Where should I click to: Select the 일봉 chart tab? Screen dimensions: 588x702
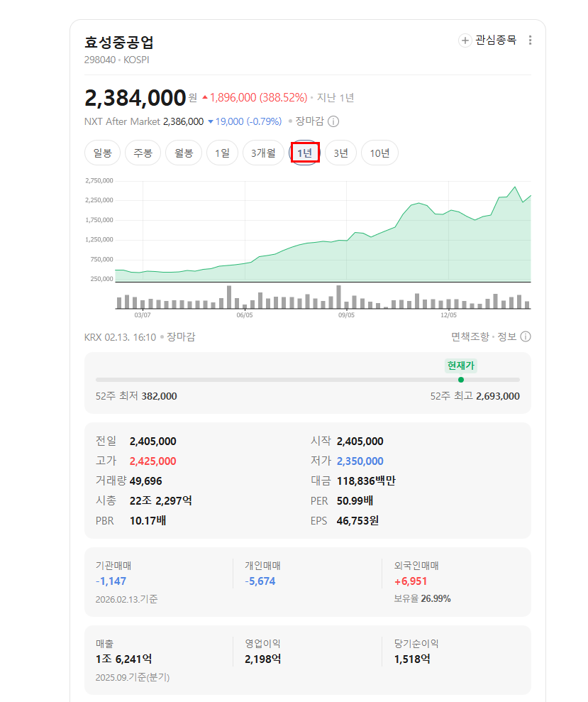[102, 153]
